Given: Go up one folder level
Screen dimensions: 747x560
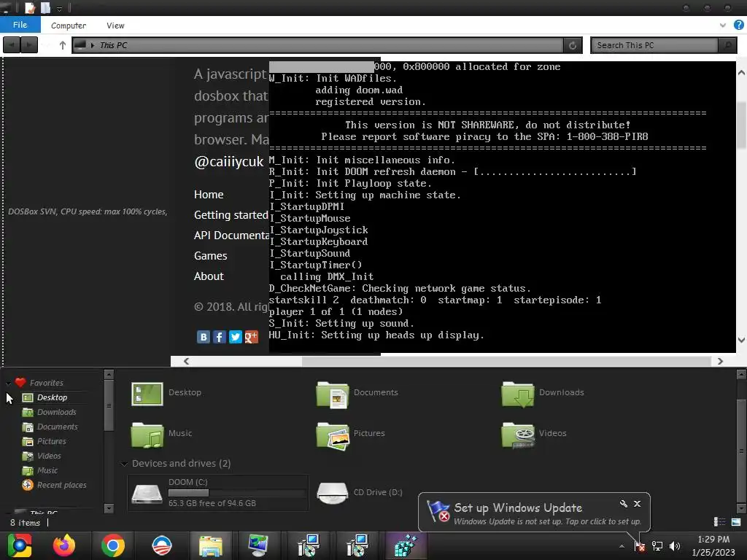Looking at the screenshot, I should [63, 45].
